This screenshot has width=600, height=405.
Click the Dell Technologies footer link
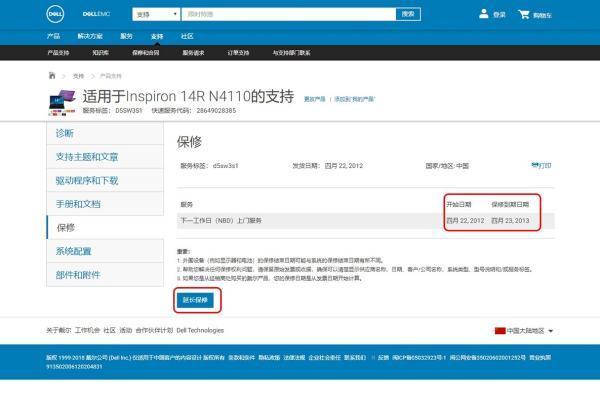tap(200, 330)
